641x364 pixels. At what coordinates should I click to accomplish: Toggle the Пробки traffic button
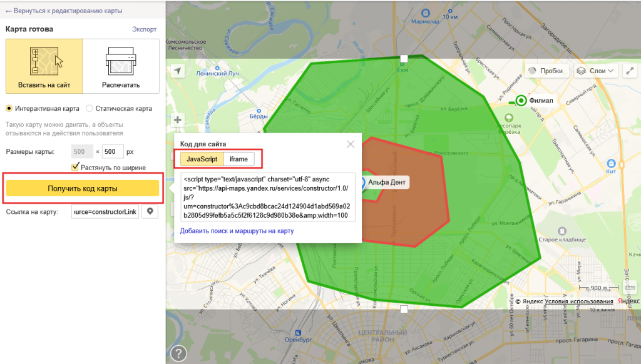click(546, 71)
